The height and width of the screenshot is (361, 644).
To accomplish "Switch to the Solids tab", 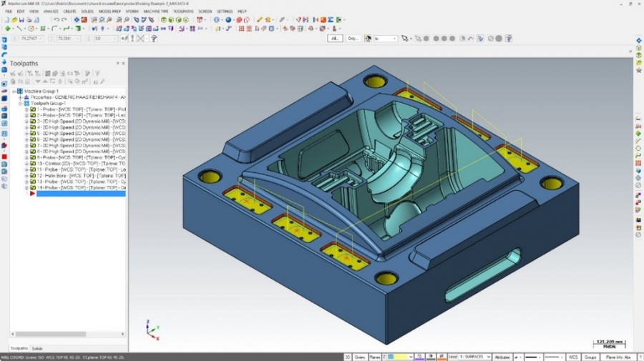I will (x=37, y=348).
